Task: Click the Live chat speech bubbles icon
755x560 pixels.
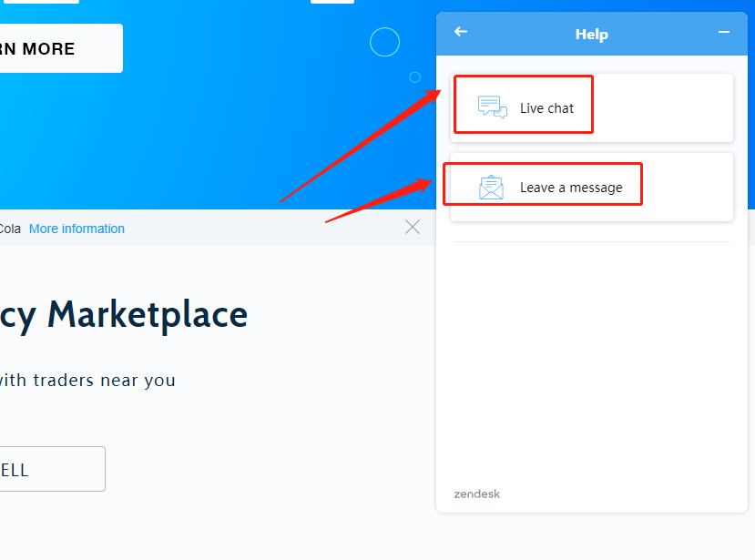Action: (x=492, y=107)
